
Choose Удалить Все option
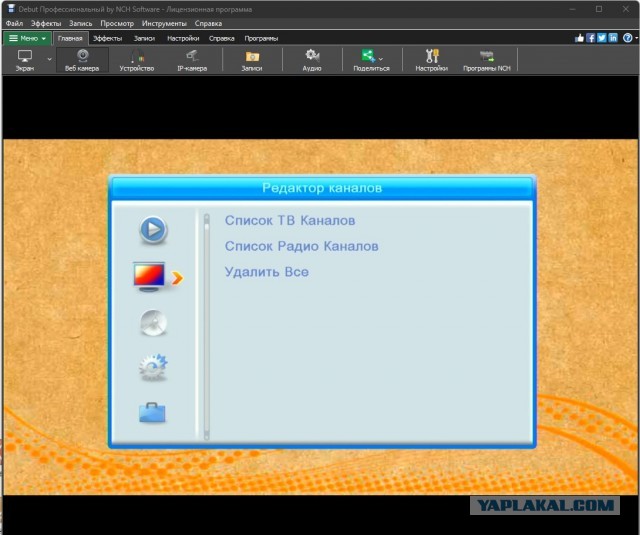coord(267,272)
